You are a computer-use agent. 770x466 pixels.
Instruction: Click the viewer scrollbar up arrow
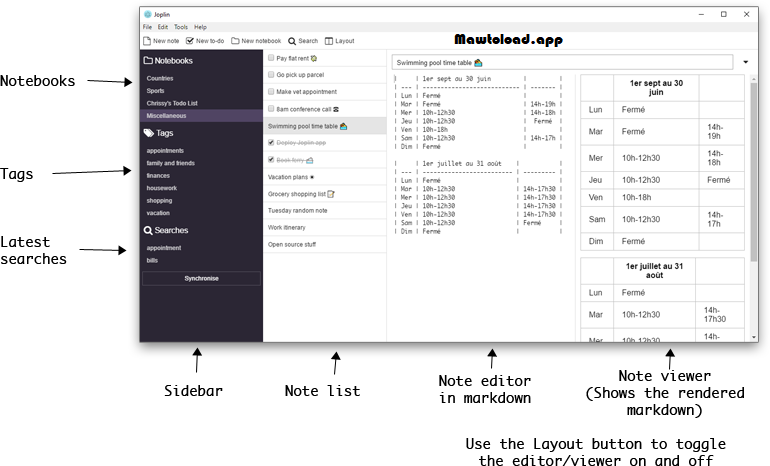[754, 79]
